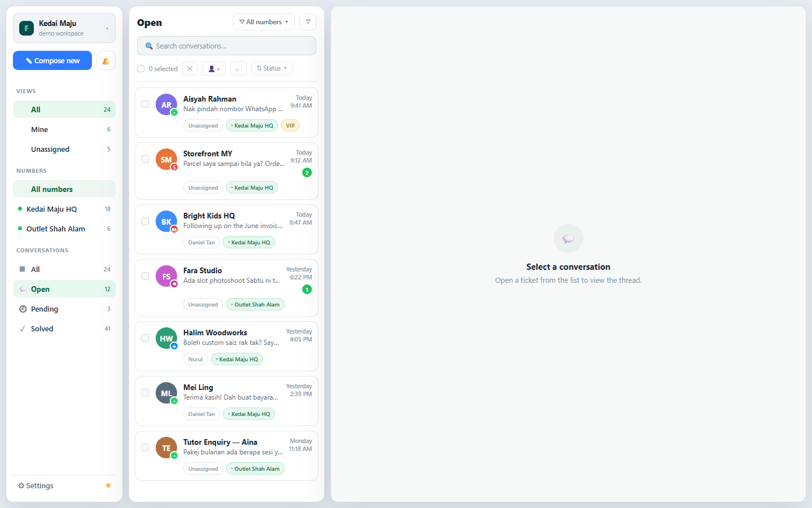Select the Mine view
812x508 pixels.
coord(64,129)
